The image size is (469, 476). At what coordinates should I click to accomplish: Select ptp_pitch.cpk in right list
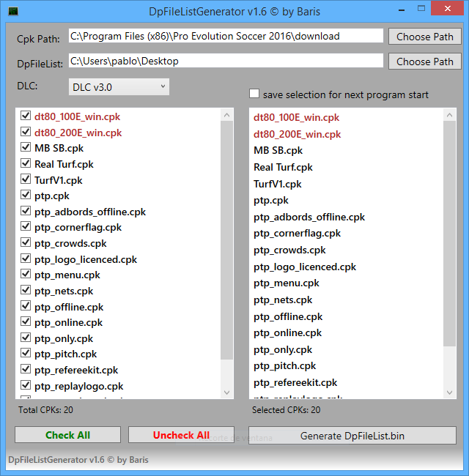(284, 366)
